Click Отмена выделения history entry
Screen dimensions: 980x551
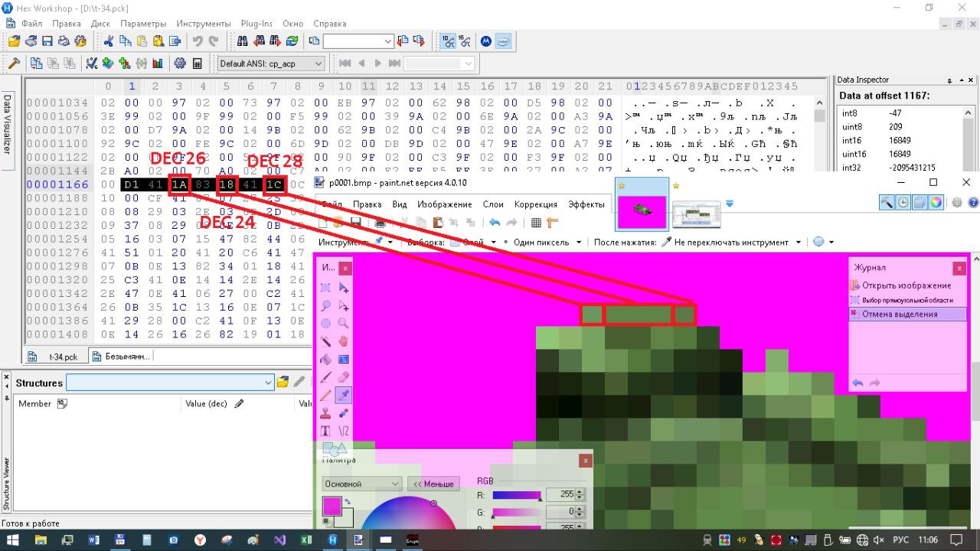tap(908, 314)
